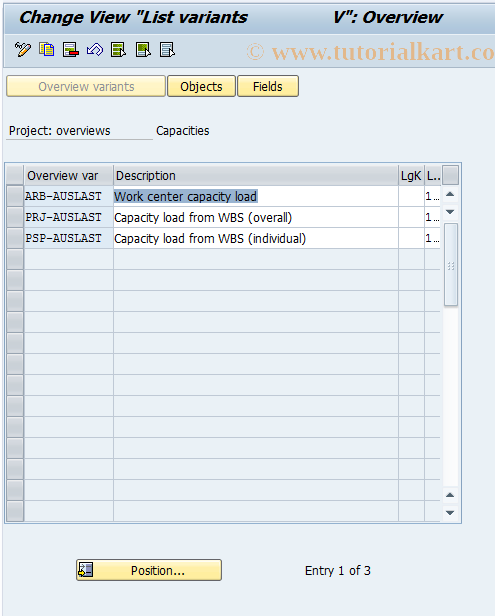The width and height of the screenshot is (495, 616).
Task: Open the Objects view
Action: tap(201, 86)
